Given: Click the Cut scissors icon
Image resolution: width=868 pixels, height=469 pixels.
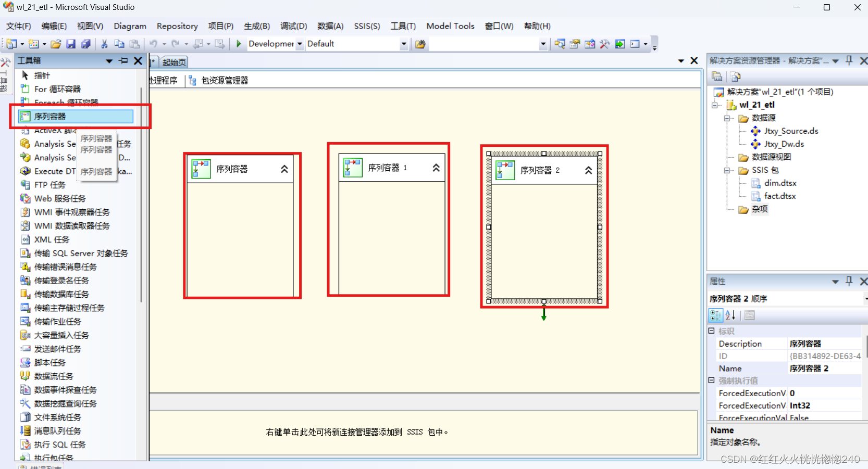Looking at the screenshot, I should [104, 44].
